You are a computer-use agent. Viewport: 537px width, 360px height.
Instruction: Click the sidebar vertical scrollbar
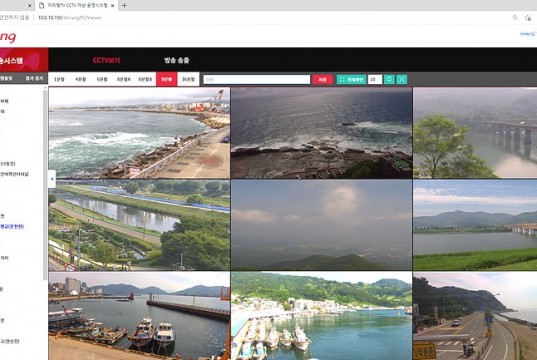coord(45,185)
